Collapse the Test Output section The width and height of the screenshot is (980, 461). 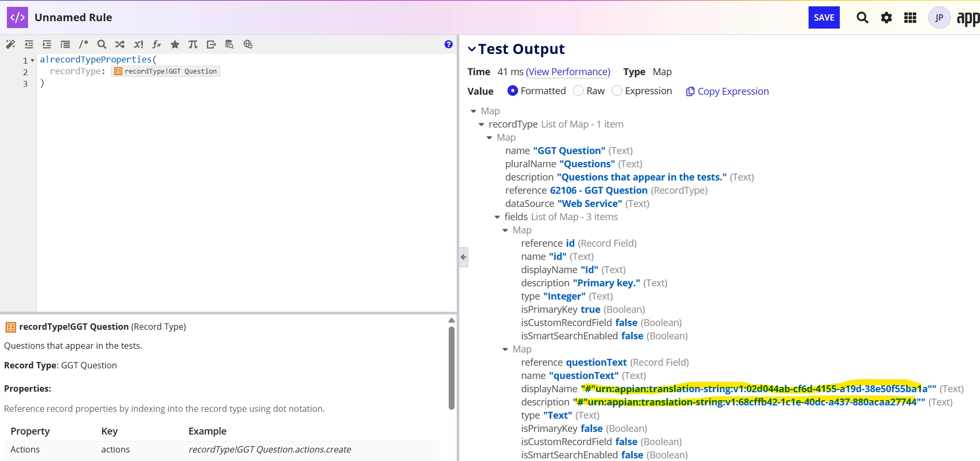click(x=471, y=49)
